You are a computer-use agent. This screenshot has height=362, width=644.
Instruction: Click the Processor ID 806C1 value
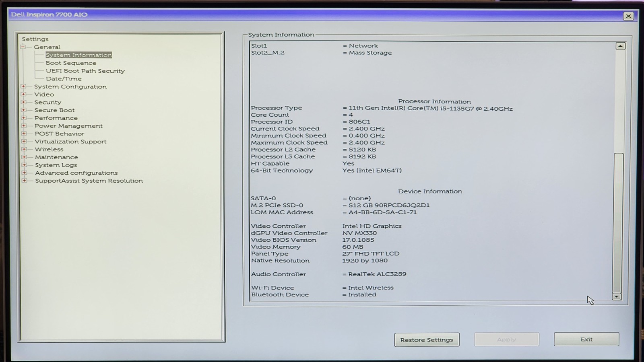pyautogui.click(x=359, y=122)
